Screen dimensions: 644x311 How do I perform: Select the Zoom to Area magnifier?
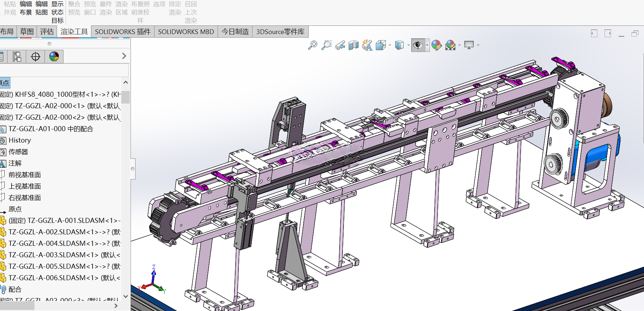(x=326, y=45)
